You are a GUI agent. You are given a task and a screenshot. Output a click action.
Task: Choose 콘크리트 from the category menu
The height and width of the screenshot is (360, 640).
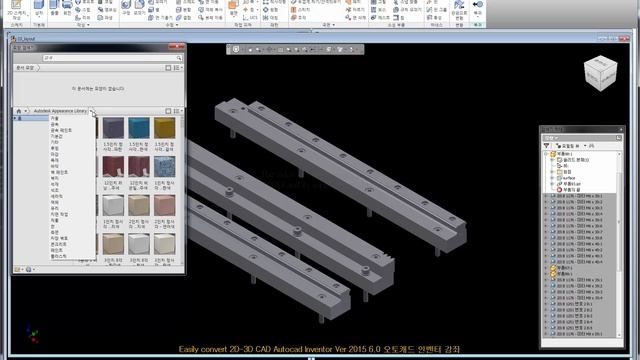tap(58, 244)
